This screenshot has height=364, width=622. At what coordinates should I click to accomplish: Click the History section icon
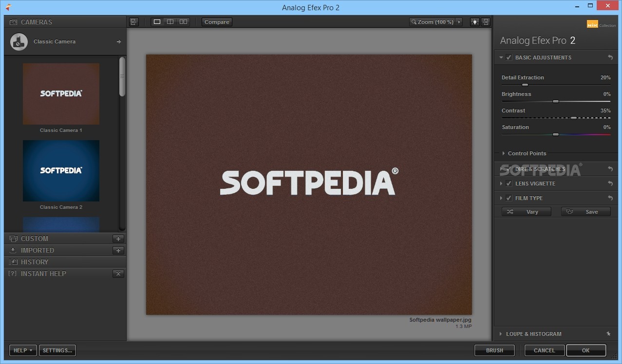tap(14, 262)
